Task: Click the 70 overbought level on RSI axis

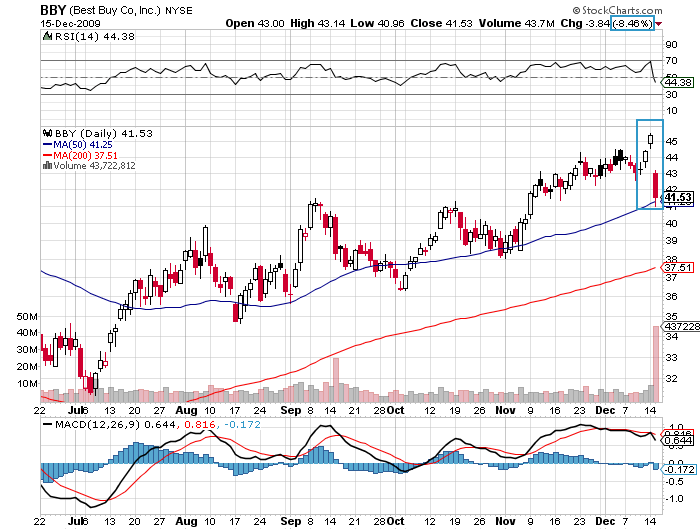Action: [x=671, y=60]
